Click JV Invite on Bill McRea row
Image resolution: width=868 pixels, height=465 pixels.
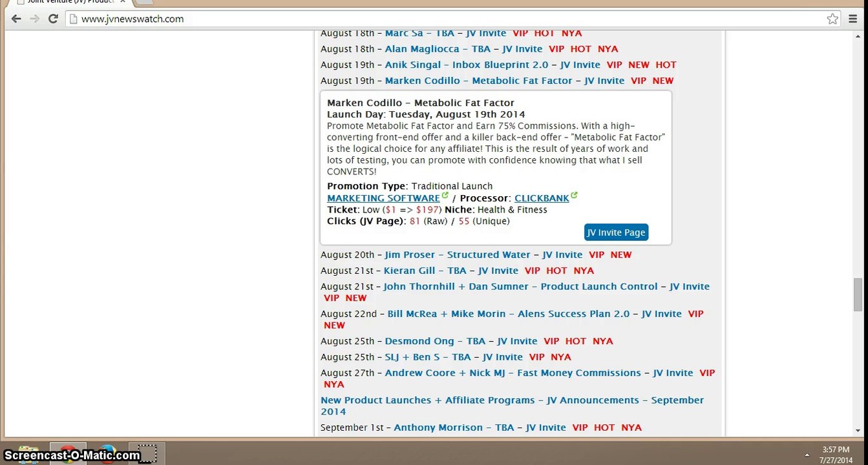coord(661,314)
